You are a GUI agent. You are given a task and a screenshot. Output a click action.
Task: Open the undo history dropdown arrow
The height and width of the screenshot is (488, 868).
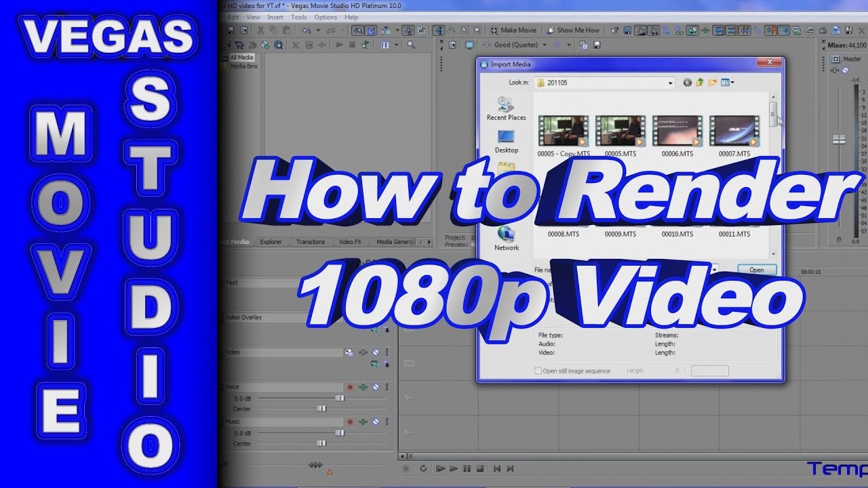318,30
